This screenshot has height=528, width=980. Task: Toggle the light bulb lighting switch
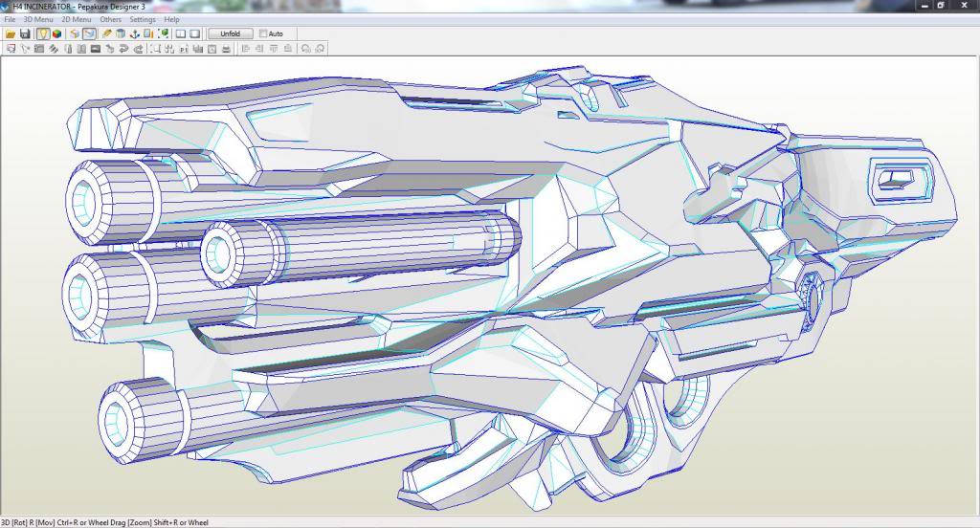click(43, 33)
